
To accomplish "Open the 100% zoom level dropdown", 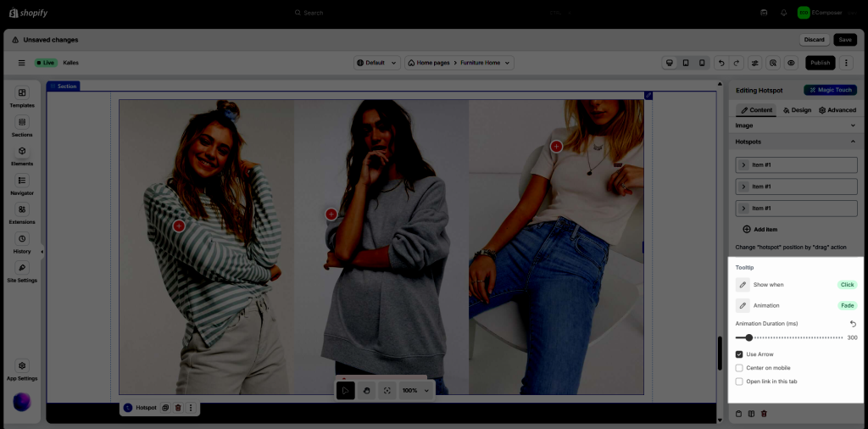I will pyautogui.click(x=415, y=390).
